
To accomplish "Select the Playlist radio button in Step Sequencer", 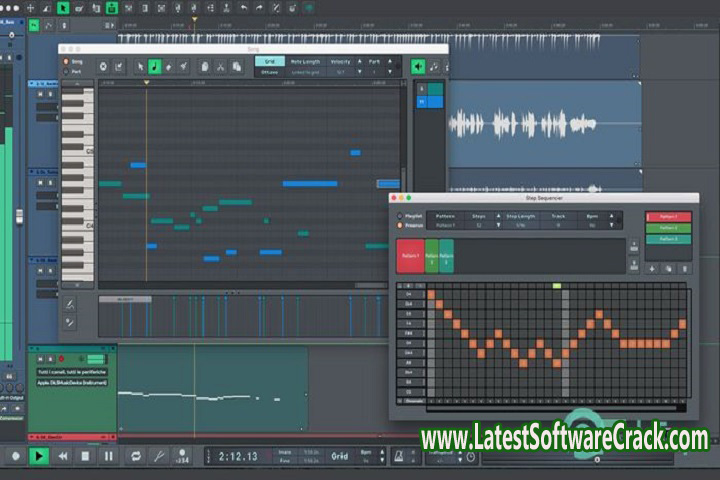I will coord(400,215).
